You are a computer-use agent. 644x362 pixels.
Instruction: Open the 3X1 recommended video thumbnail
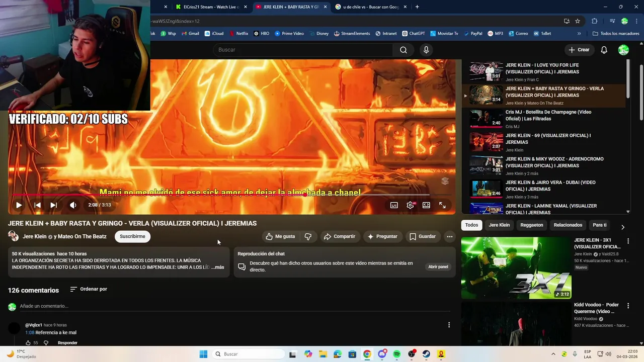coord(516,268)
